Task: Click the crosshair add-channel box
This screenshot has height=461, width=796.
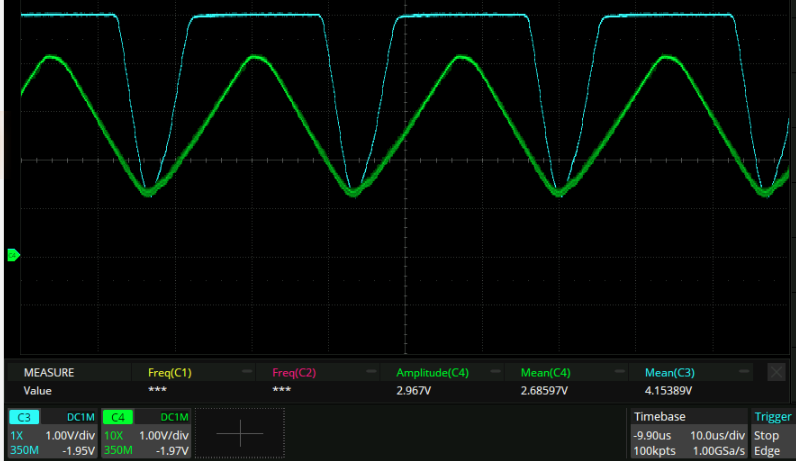Action: click(x=240, y=431)
